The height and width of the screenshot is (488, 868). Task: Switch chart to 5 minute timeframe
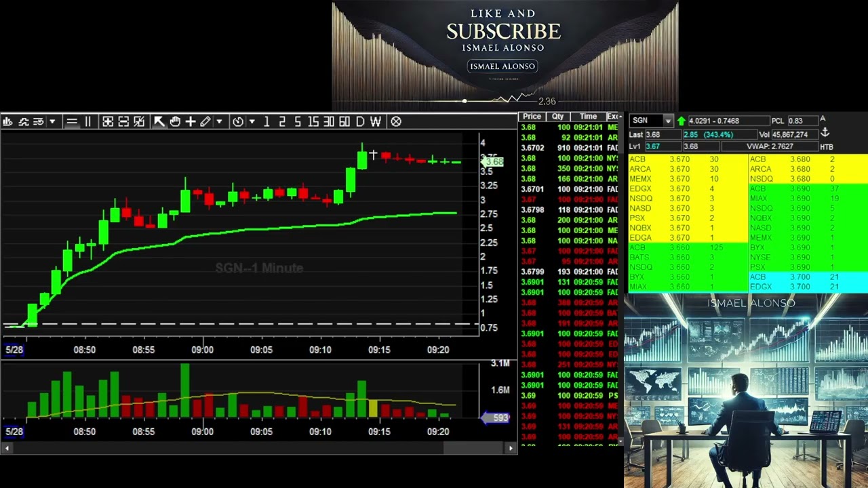298,121
